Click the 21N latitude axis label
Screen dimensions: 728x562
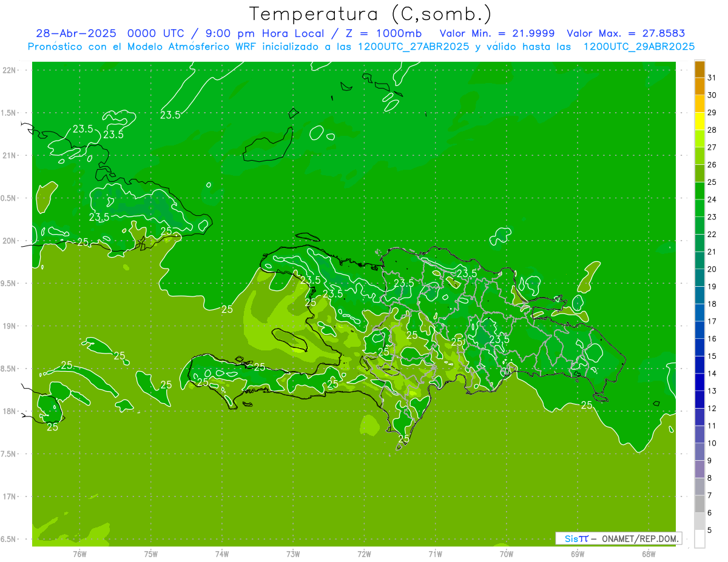(10, 155)
